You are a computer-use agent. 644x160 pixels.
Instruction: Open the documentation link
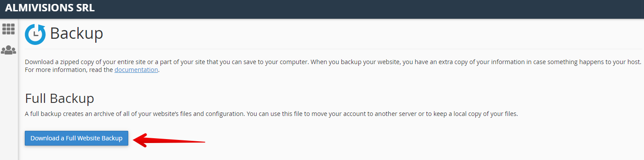(x=136, y=70)
